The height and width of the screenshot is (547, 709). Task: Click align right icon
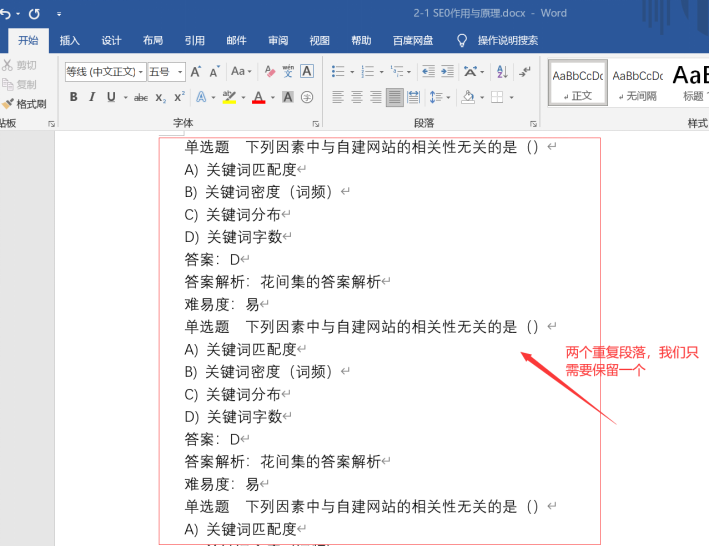point(376,97)
